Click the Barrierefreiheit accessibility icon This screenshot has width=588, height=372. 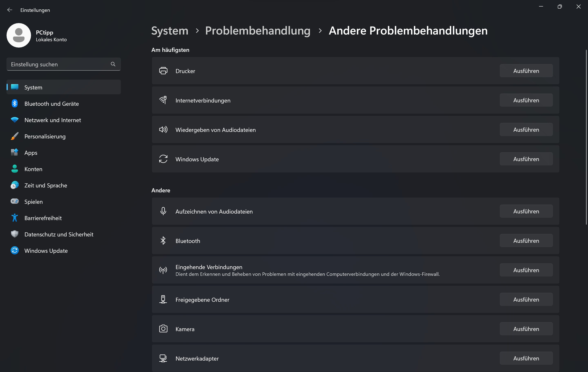click(15, 218)
